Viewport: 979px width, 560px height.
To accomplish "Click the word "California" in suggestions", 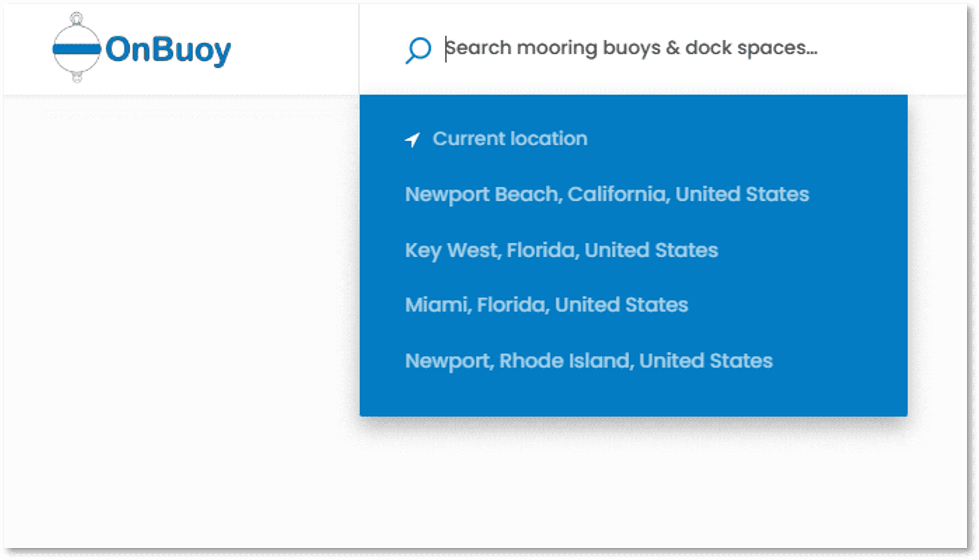I will [618, 194].
